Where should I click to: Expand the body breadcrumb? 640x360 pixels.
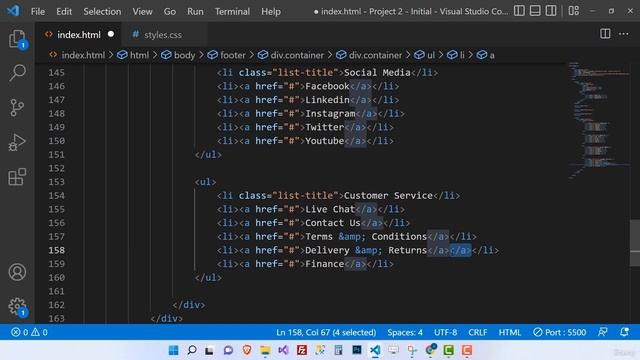tap(178, 55)
